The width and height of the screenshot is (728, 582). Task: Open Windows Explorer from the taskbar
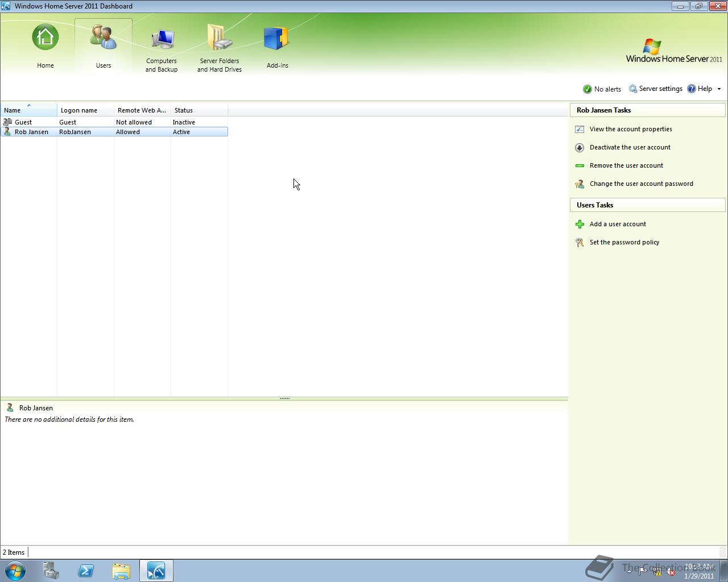121,571
